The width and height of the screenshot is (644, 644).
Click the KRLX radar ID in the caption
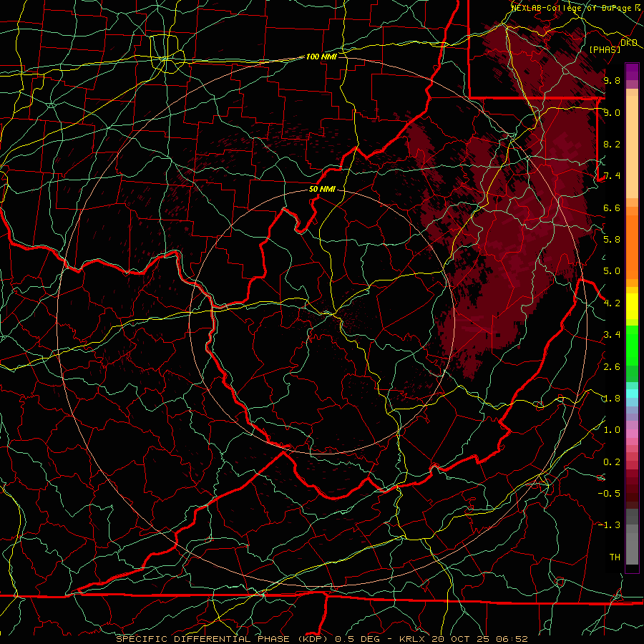point(412,639)
